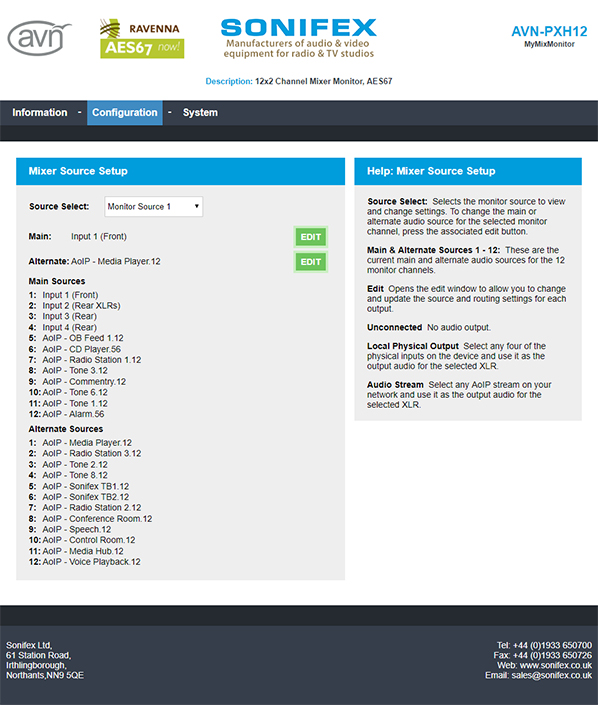The width and height of the screenshot is (598, 705).
Task: Click main source Input 4 (Rear)
Action: (x=70, y=327)
